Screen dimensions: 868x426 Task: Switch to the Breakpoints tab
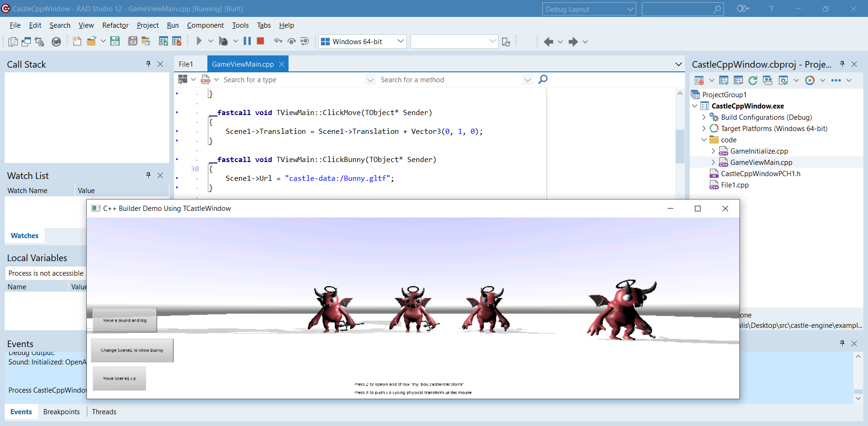click(x=61, y=412)
